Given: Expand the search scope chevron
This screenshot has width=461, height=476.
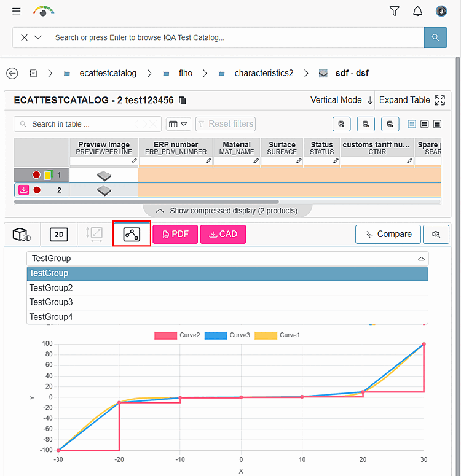Looking at the screenshot, I should 38,37.
